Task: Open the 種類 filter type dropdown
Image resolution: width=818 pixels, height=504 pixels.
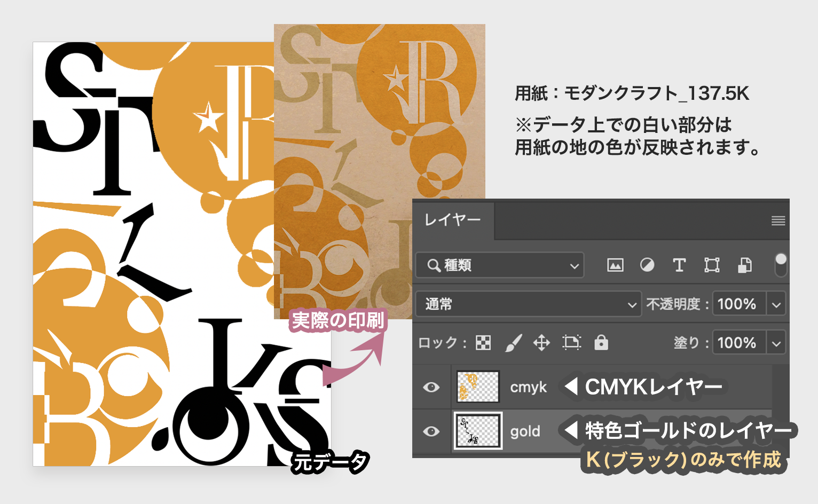Action: (x=500, y=265)
